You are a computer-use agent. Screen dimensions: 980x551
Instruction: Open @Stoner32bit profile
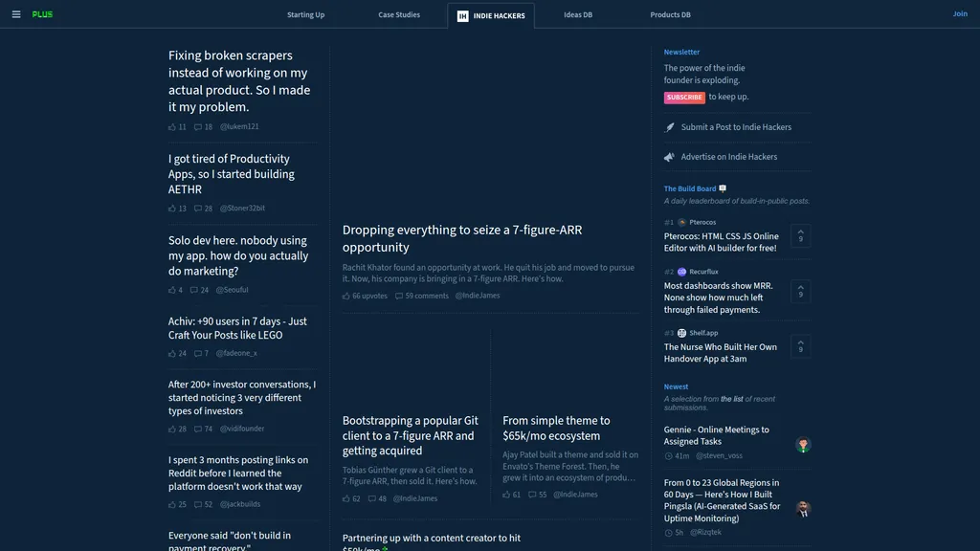click(x=242, y=209)
